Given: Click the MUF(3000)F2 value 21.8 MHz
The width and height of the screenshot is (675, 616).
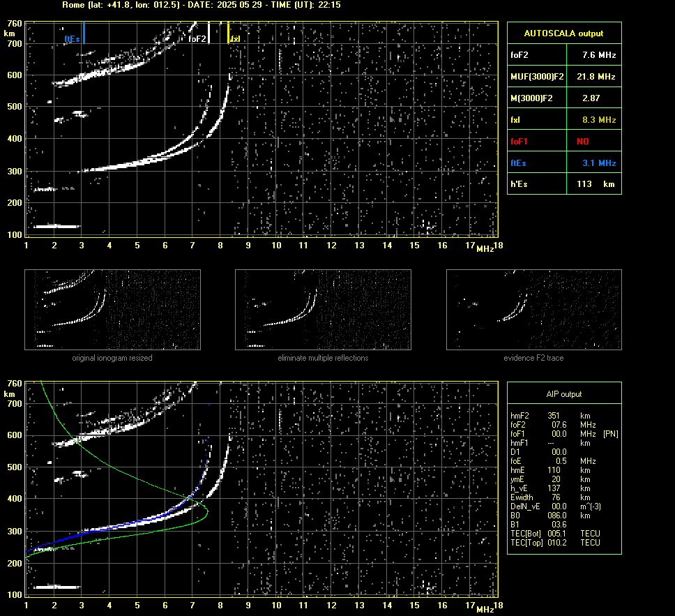Looking at the screenshot, I should pyautogui.click(x=596, y=77).
